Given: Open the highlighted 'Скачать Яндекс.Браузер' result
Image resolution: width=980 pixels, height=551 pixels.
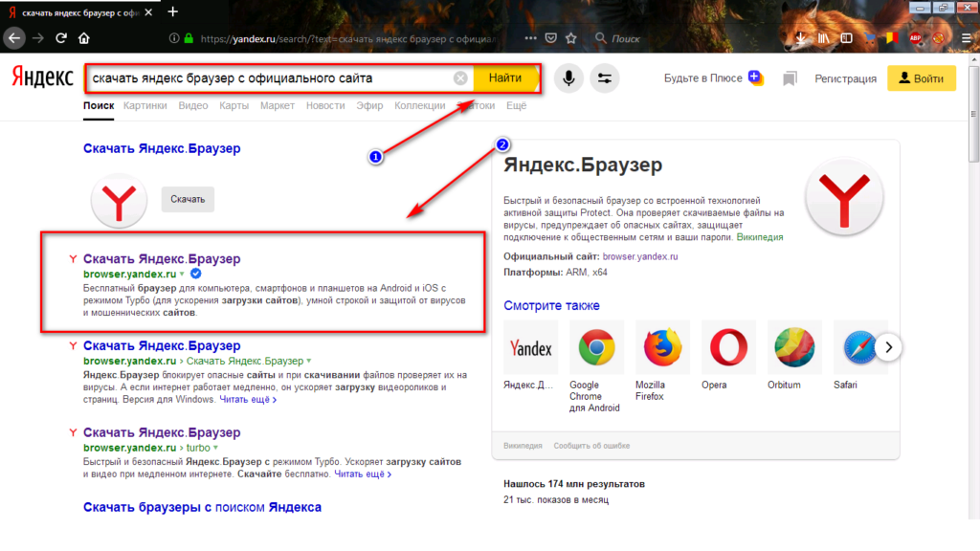Looking at the screenshot, I should [162, 258].
